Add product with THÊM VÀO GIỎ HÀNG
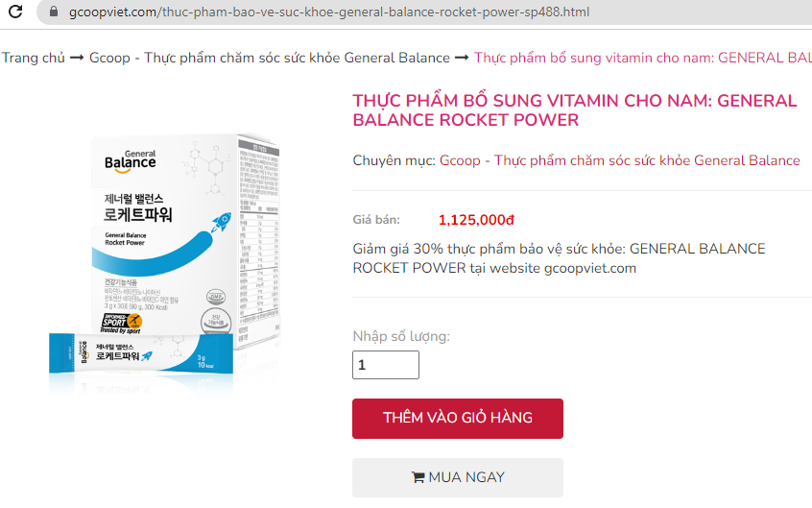 [x=458, y=419]
